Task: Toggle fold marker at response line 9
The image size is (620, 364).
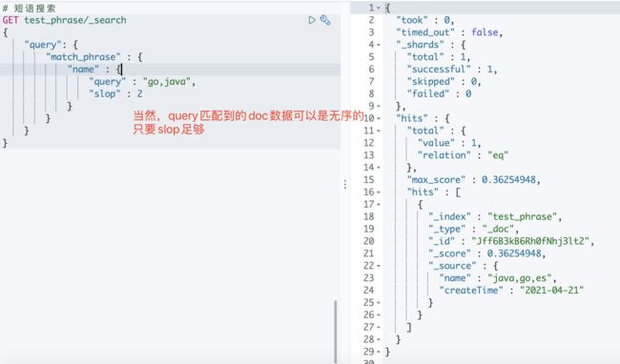Action: click(x=379, y=106)
